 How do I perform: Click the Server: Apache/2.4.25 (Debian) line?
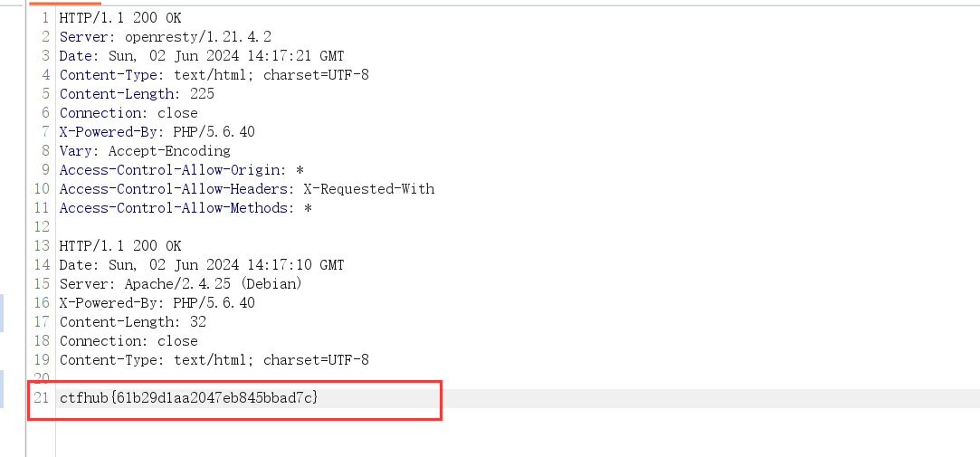tap(181, 283)
